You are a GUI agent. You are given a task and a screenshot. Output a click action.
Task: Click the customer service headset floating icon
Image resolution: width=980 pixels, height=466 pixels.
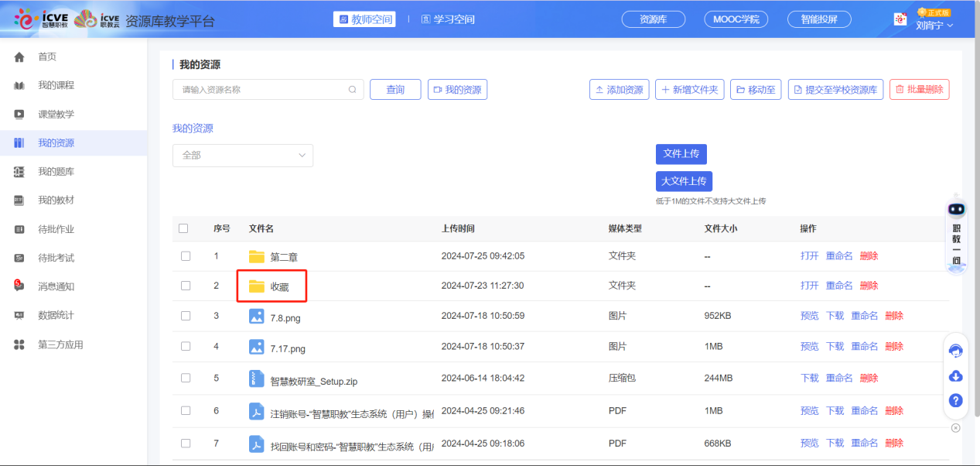[x=956, y=351]
